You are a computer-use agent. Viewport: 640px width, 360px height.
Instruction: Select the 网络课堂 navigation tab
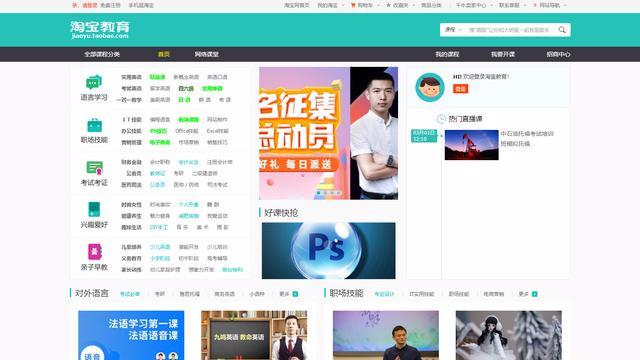207,54
